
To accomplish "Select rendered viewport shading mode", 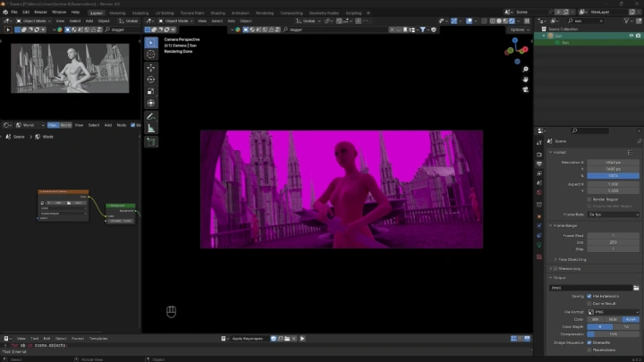I will click(512, 21).
